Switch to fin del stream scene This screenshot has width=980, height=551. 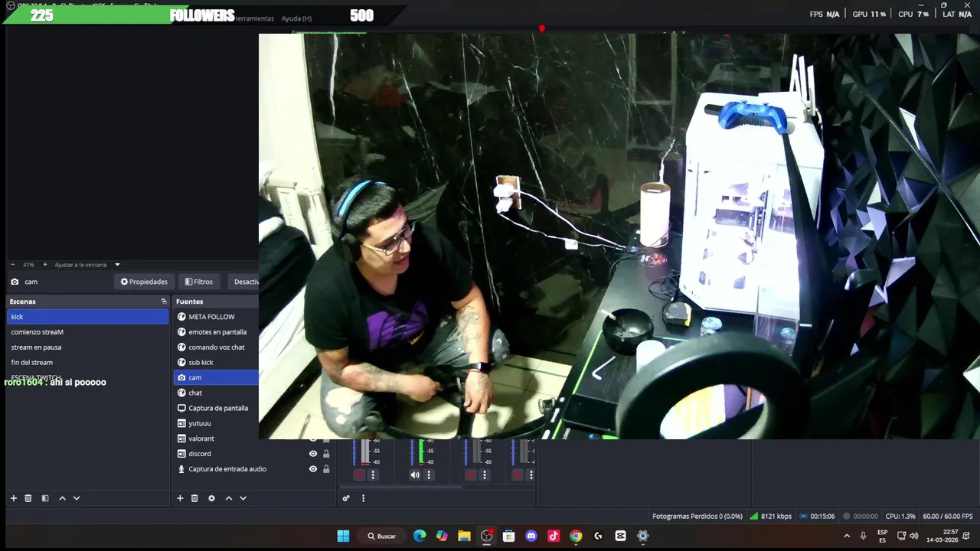[x=87, y=363]
